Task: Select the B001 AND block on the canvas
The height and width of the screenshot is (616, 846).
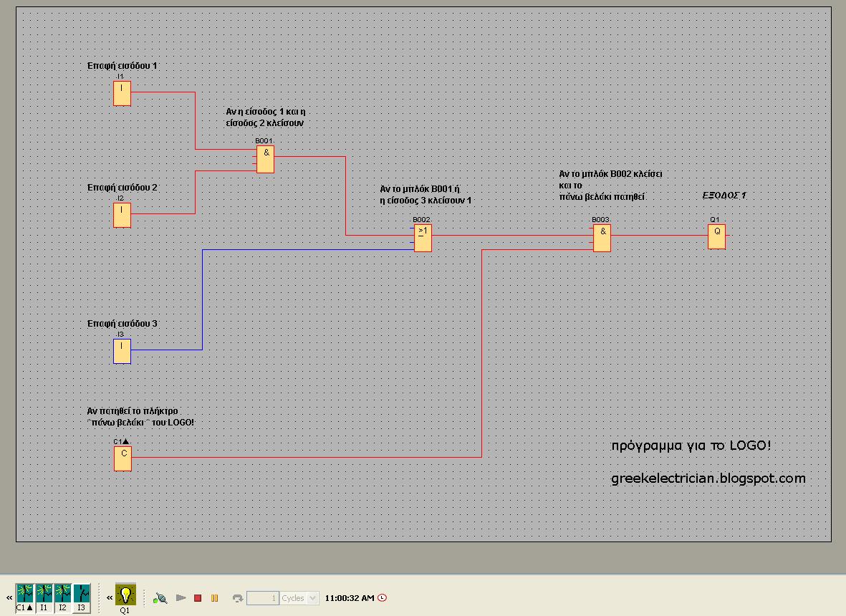Action: pos(265,159)
